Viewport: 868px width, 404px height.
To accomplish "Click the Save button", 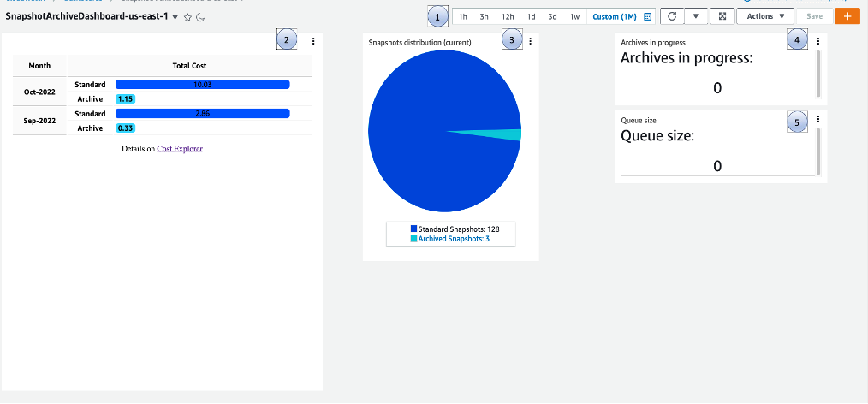I will (814, 16).
